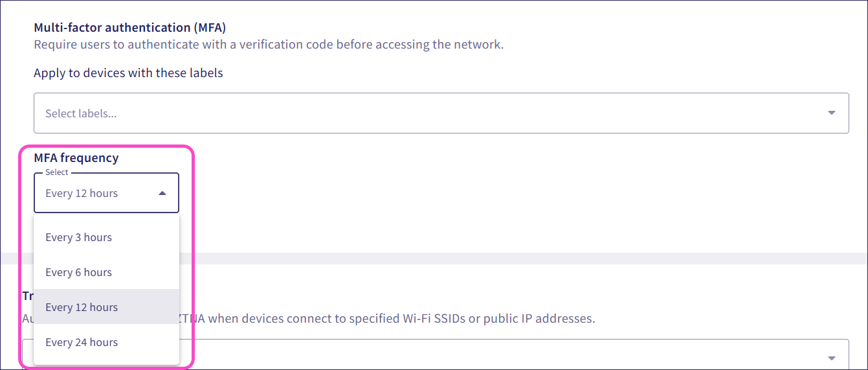Collapse MFA frequency using the up arrow
Viewport: 868px width, 370px height.
162,193
